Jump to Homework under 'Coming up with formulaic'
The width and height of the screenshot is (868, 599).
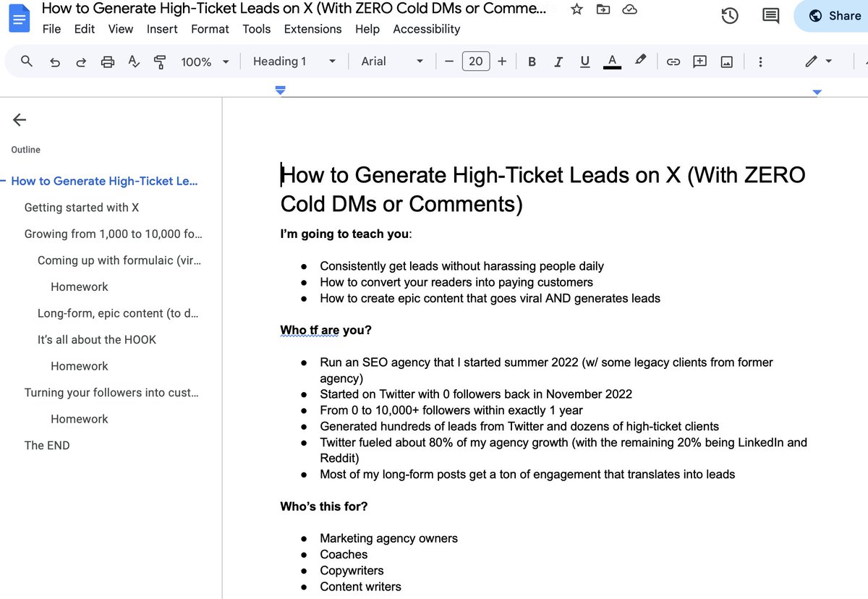coord(80,286)
